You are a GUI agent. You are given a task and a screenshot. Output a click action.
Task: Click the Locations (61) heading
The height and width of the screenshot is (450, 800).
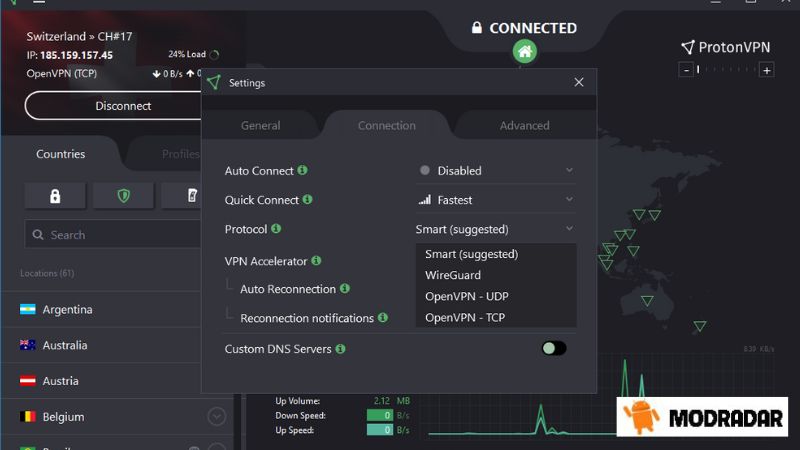[x=47, y=273]
